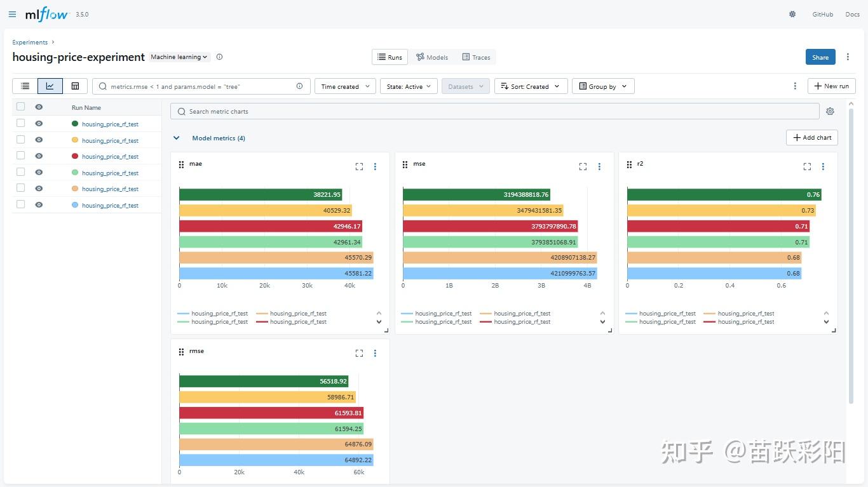Click the theme settings gear in header
This screenshot has height=487, width=868.
792,14
